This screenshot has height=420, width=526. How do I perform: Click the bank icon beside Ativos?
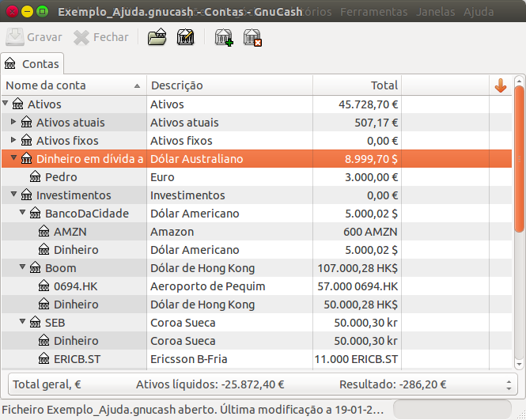click(x=17, y=104)
